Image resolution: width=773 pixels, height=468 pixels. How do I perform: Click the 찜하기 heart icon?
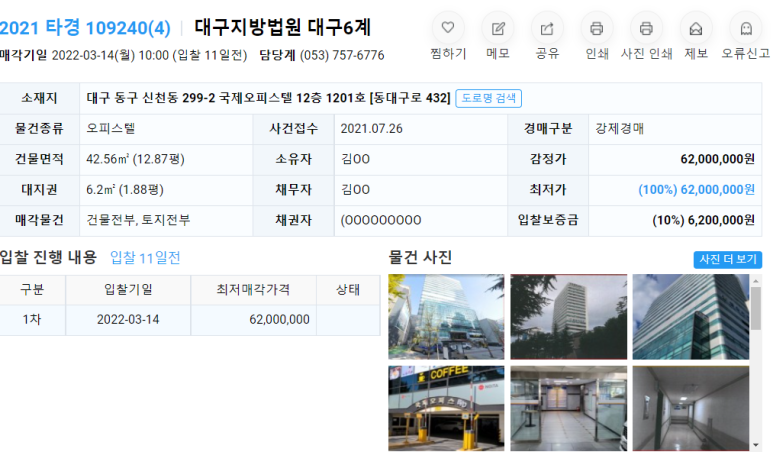[448, 28]
